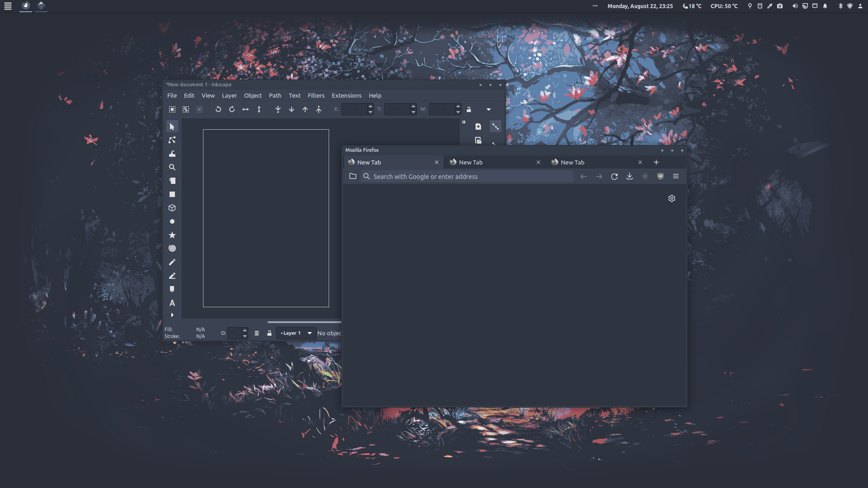Select the Zoom tool in Inkscape toolbox
This screenshot has width=868, height=488.
pyautogui.click(x=172, y=167)
